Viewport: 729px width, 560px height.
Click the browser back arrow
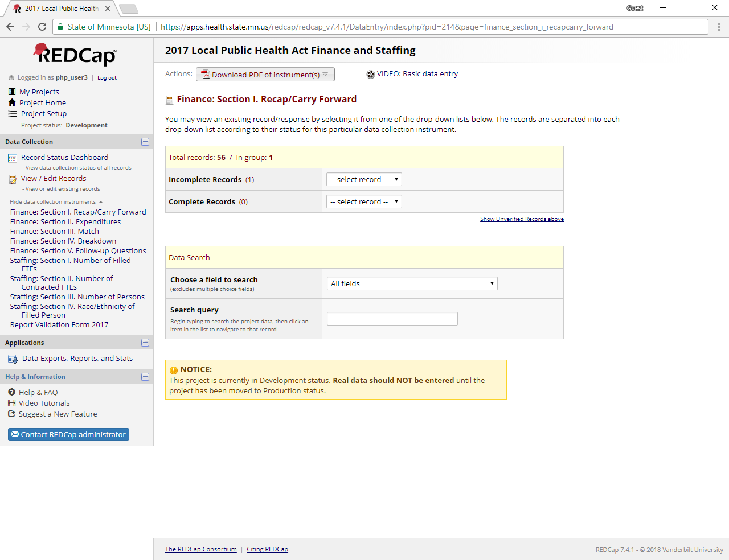10,27
